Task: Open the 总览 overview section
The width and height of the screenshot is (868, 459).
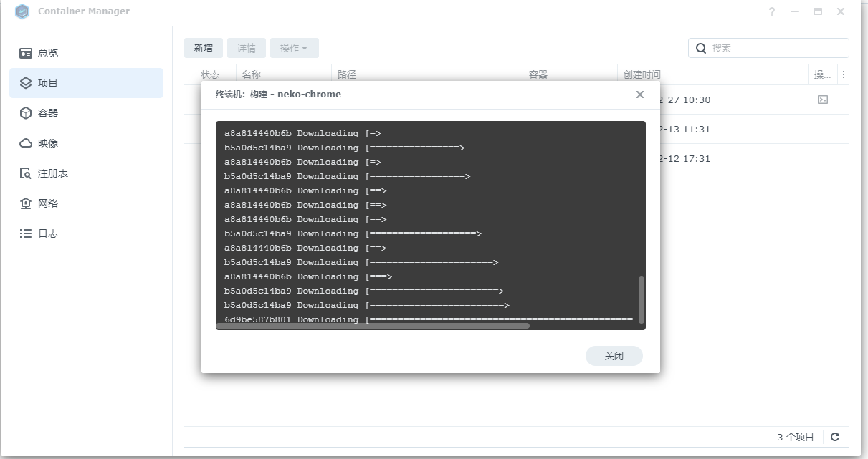Action: click(47, 53)
